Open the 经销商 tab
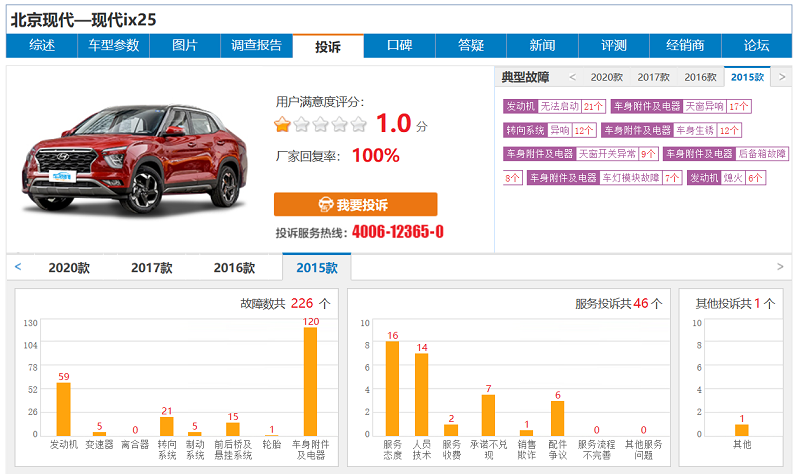 pos(685,46)
